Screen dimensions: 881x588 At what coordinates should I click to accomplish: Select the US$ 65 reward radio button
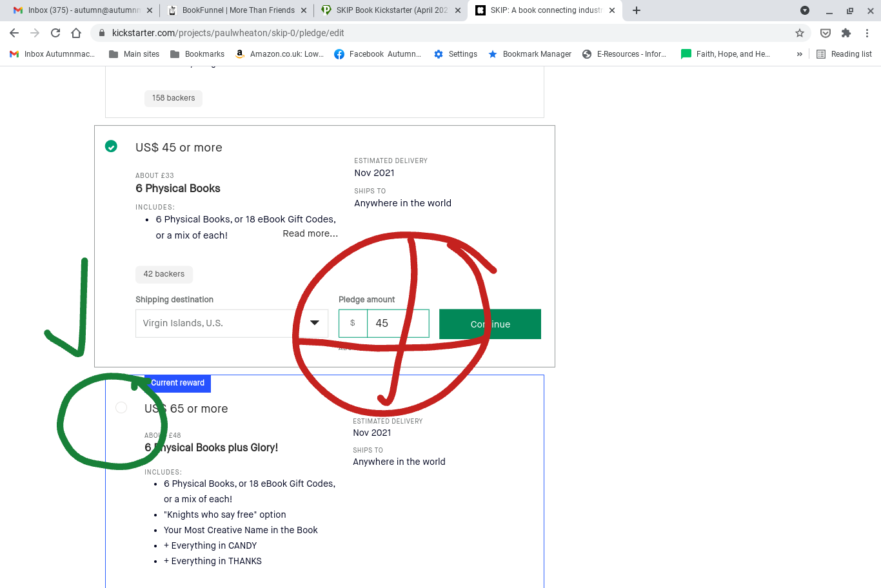[121, 407]
